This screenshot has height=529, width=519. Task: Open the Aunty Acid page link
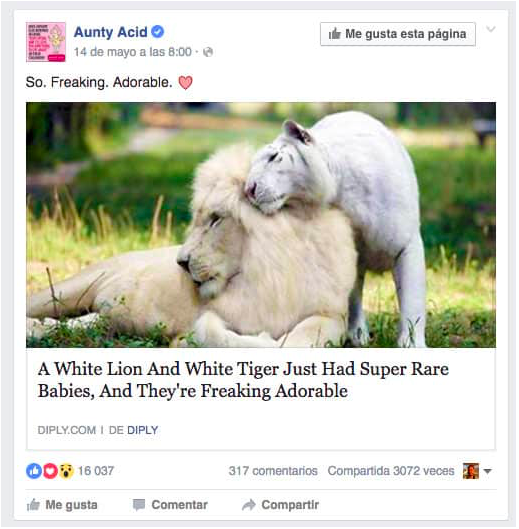pos(110,32)
